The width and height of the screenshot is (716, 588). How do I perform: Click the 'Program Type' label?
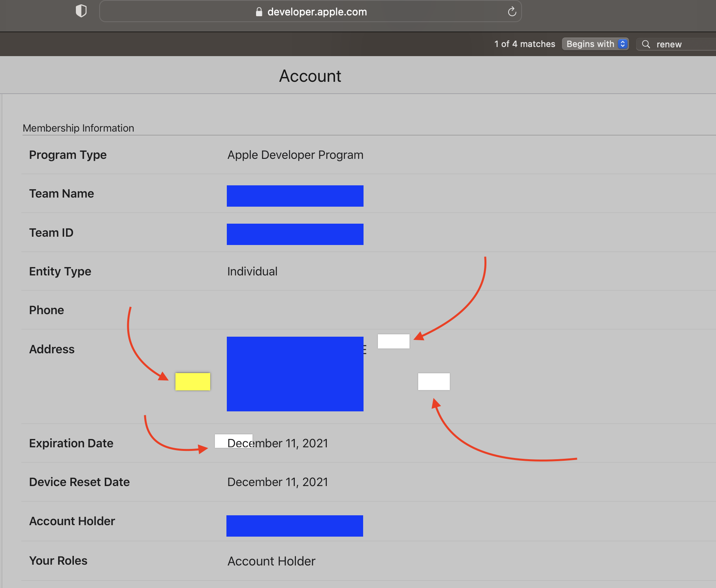pos(68,155)
